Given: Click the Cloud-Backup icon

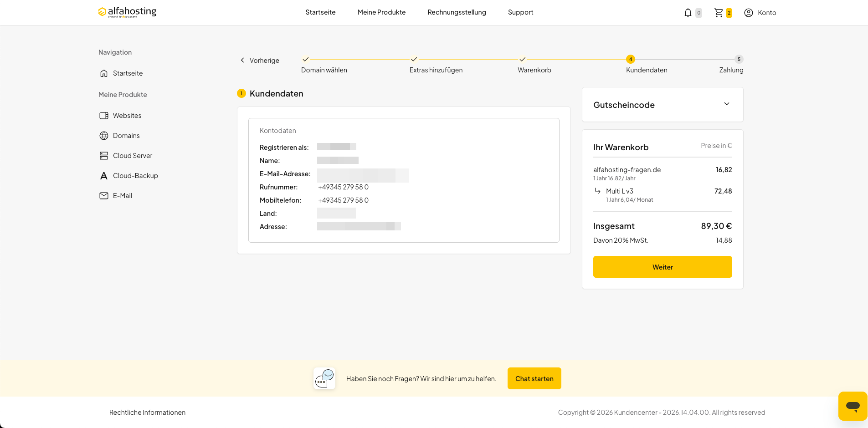Looking at the screenshot, I should click(x=104, y=176).
